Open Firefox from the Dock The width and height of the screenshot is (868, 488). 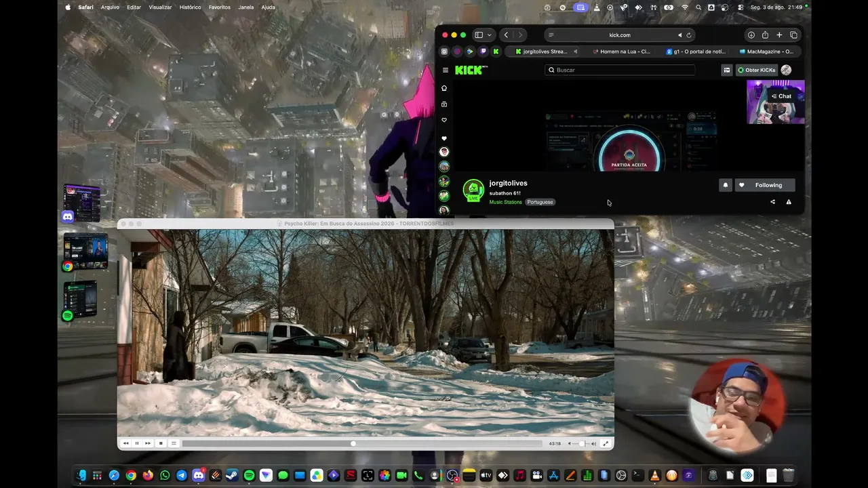(x=148, y=476)
